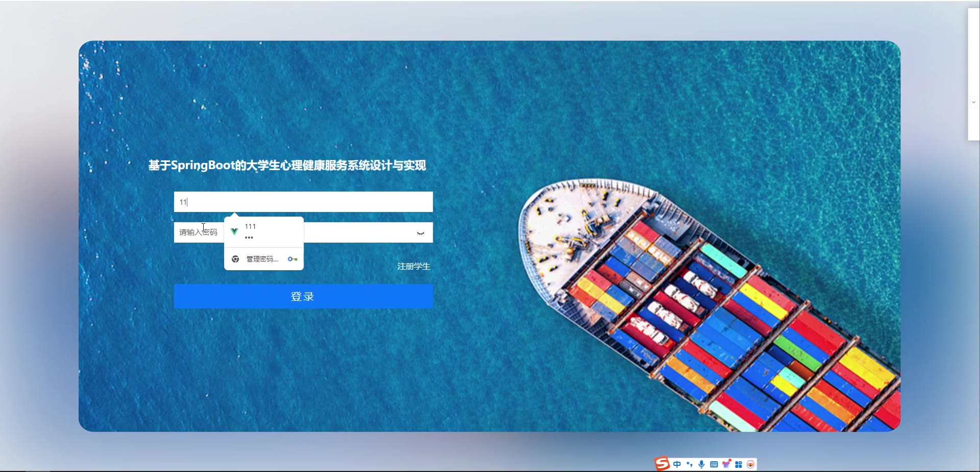Screen dimensions: 980x472
Task: Click the IME fox mascot avatar icon
Action: click(750, 464)
